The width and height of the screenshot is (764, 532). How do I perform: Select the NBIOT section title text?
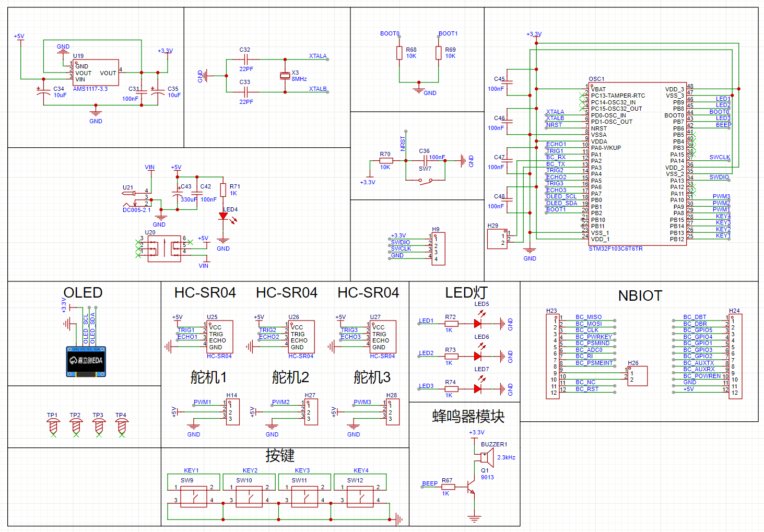pos(640,296)
